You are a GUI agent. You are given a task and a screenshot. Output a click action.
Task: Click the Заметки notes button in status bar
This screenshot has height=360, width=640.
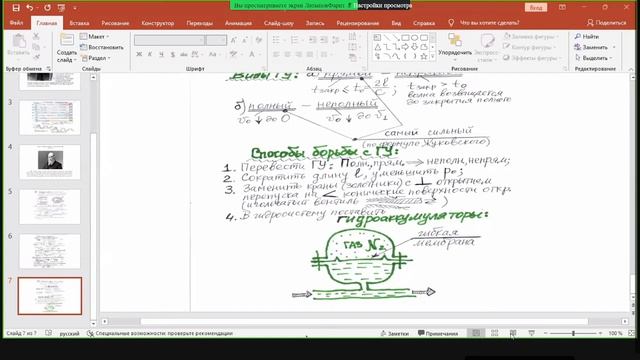pyautogui.click(x=394, y=333)
